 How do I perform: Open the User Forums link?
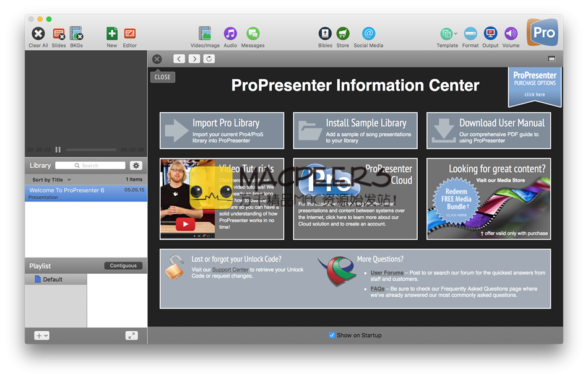tap(387, 273)
